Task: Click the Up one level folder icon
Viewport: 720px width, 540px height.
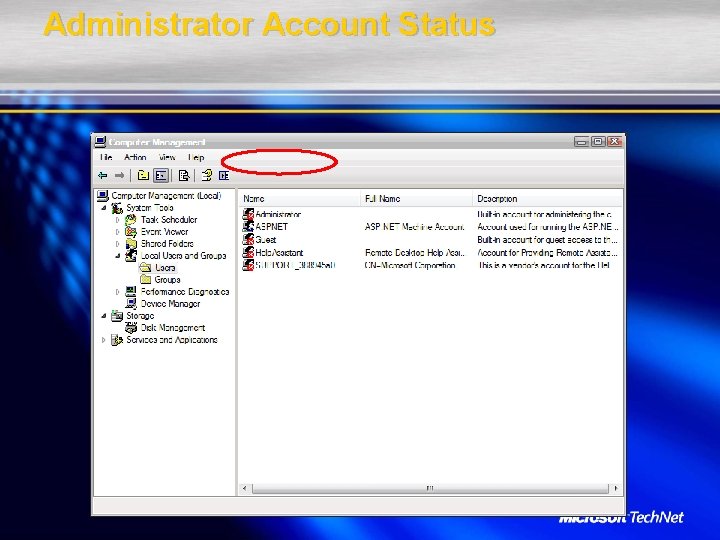Action: (x=143, y=175)
